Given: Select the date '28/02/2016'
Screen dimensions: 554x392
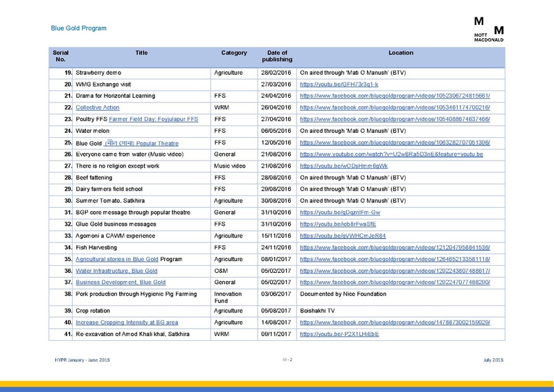Looking at the screenshot, I should click(x=276, y=73).
